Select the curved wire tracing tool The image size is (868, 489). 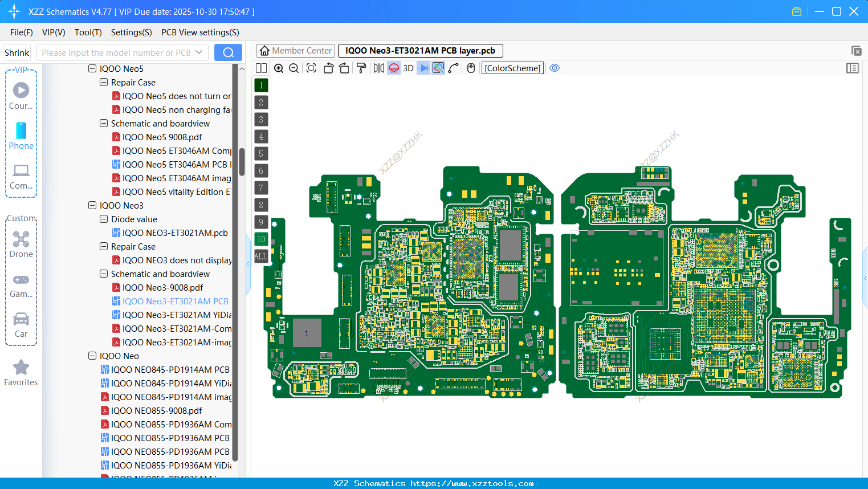453,68
